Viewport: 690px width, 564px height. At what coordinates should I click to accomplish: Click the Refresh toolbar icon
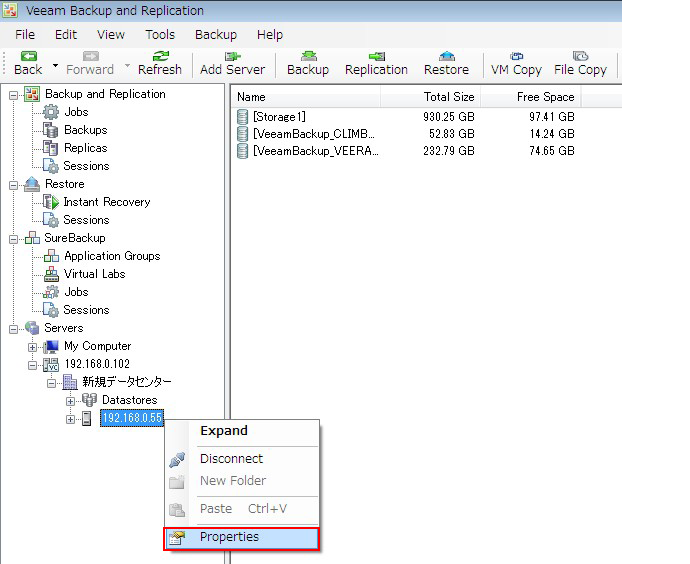pos(161,56)
